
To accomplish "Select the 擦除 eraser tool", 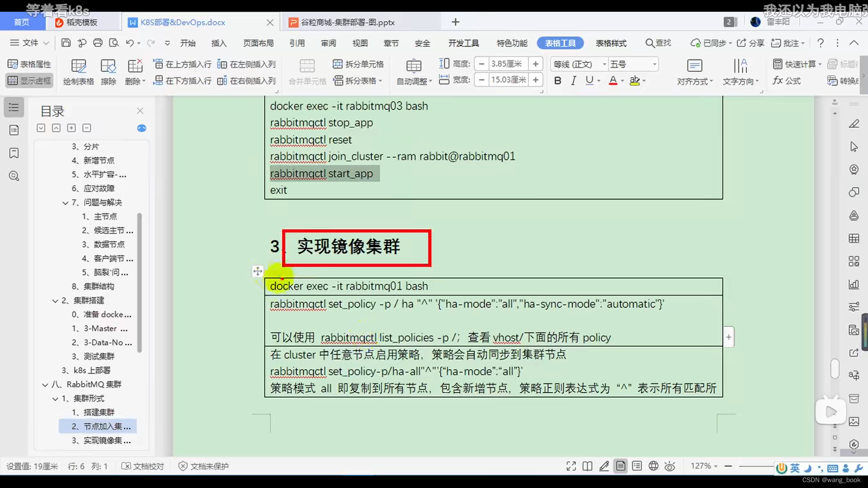I will tap(108, 72).
